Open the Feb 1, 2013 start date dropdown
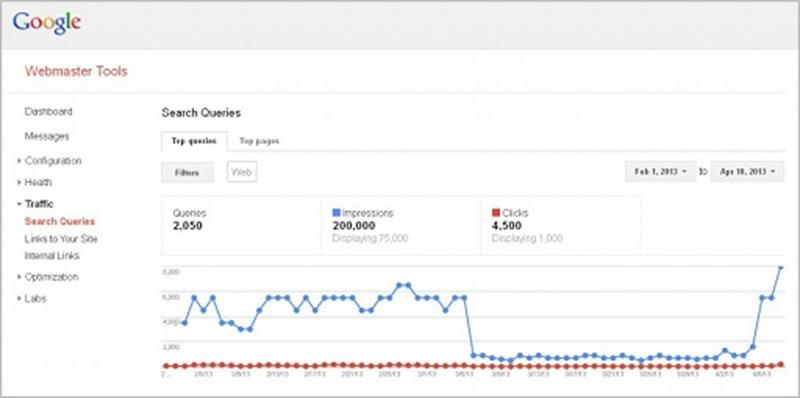 pos(660,171)
